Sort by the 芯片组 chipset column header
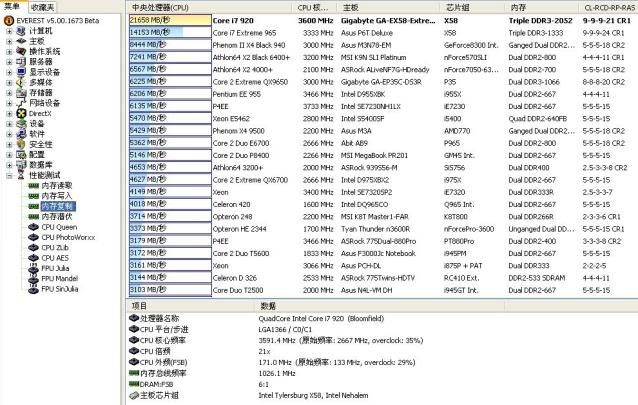638x405 pixels. click(x=460, y=6)
